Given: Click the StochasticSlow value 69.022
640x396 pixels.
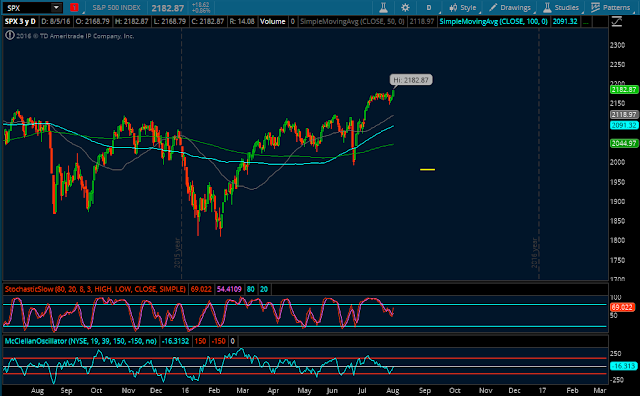Looking at the screenshot, I should (x=201, y=289).
